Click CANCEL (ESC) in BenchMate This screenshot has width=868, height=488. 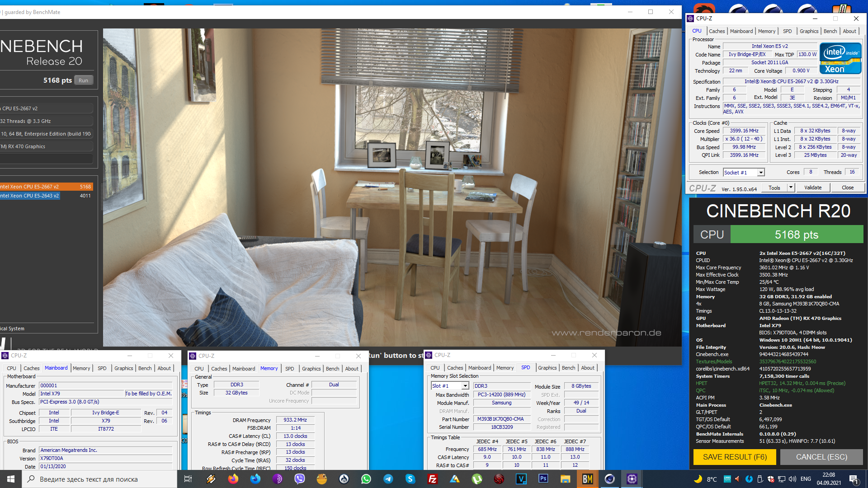(x=821, y=457)
